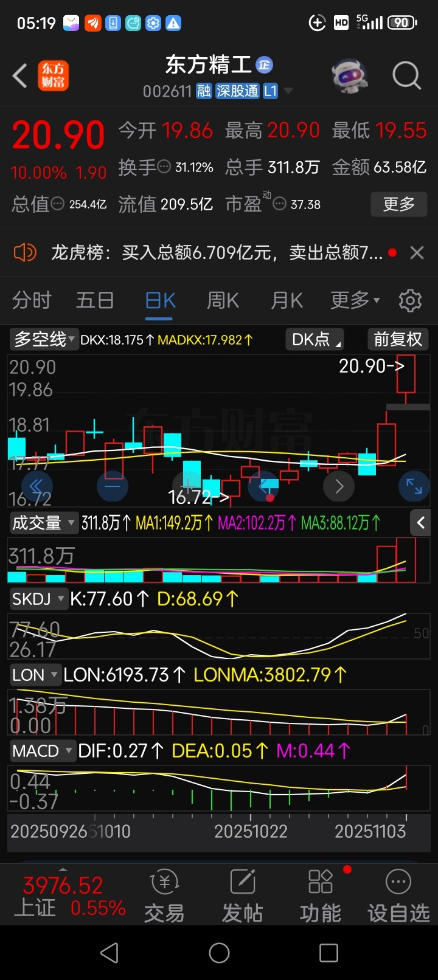This screenshot has height=980, width=438.
Task: Tap the 融 margin tag
Action: [204, 91]
